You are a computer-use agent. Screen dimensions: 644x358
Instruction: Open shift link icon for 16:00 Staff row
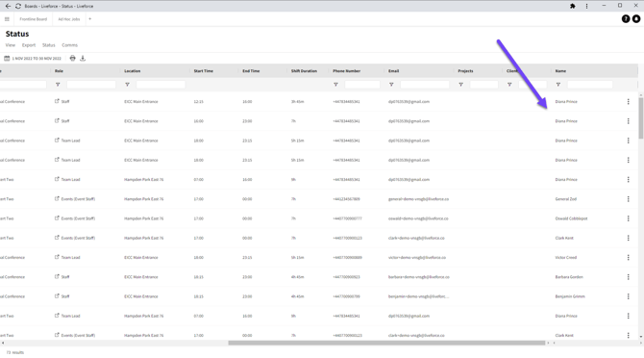[x=57, y=121]
